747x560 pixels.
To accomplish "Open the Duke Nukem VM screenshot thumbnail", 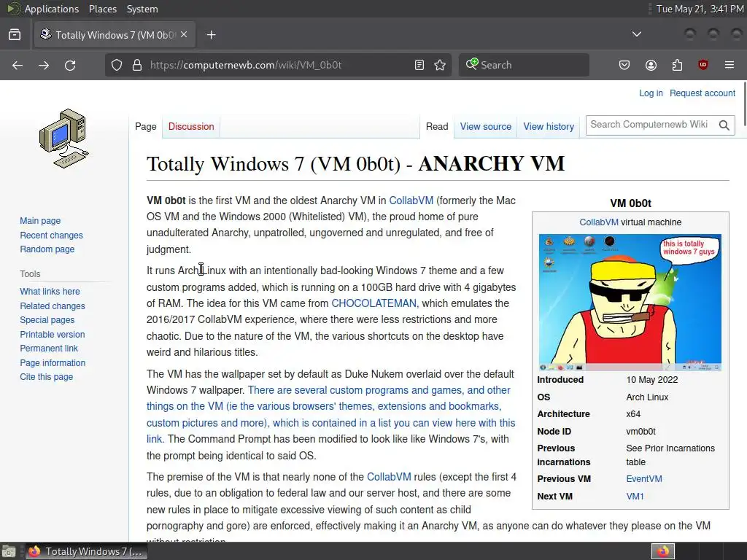I will pyautogui.click(x=630, y=303).
